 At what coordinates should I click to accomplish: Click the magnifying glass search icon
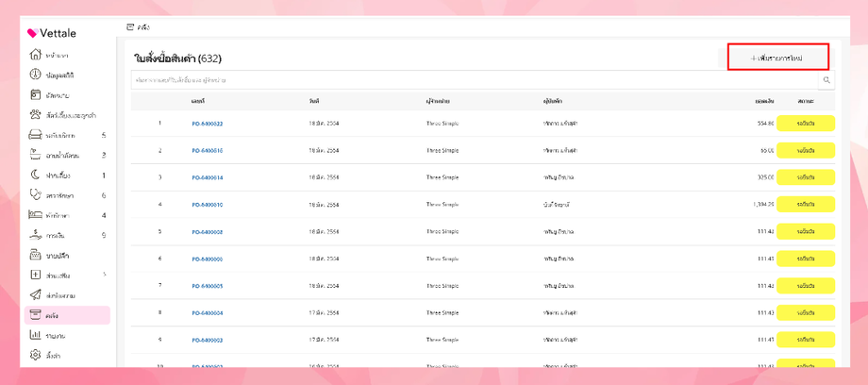[826, 80]
